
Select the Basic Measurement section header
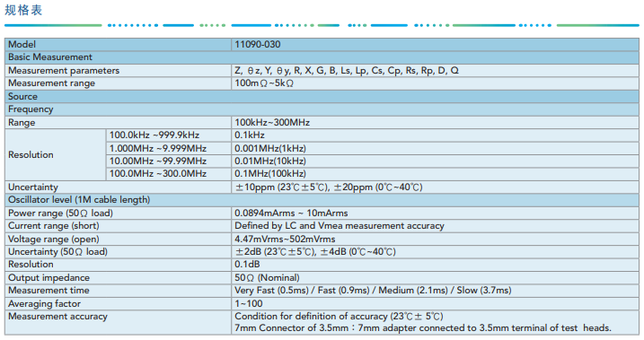pos(322,57)
